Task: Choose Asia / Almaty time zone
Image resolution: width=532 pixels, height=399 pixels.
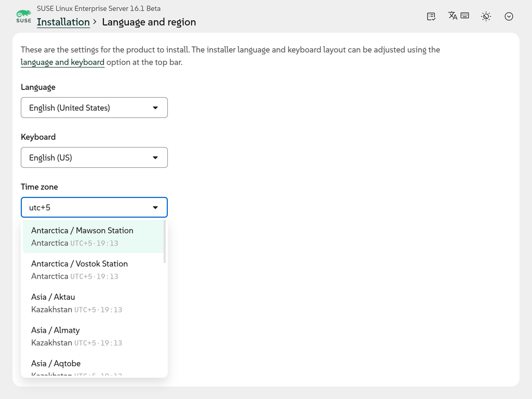Action: tap(94, 336)
